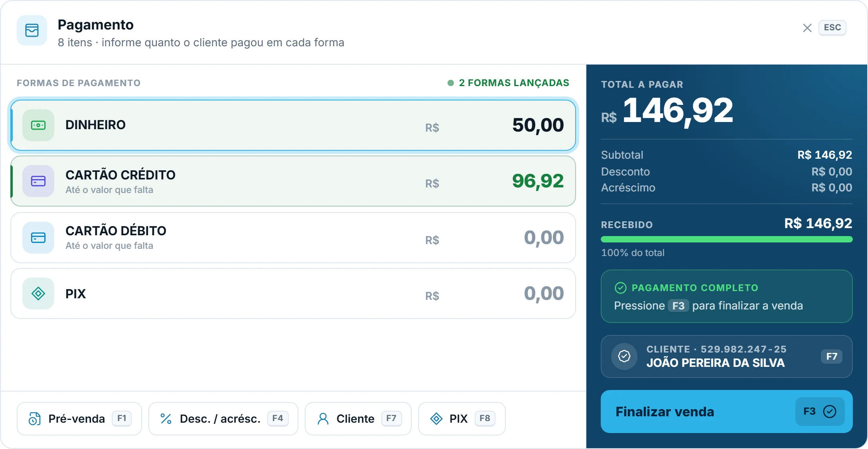This screenshot has height=449, width=868.
Task: Click the Cartão Crédito card icon
Action: pyautogui.click(x=38, y=181)
